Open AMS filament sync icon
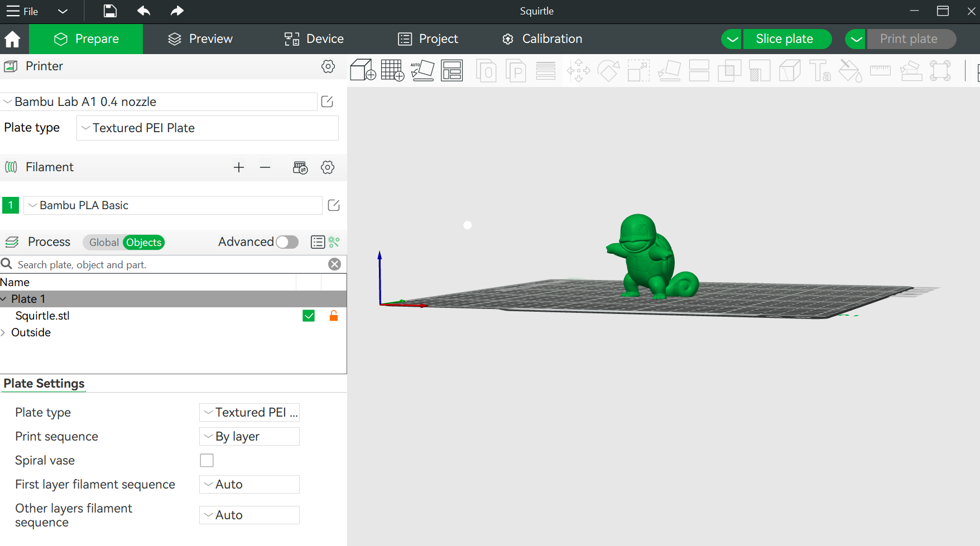Screen dimensions: 980x546 (300, 167)
